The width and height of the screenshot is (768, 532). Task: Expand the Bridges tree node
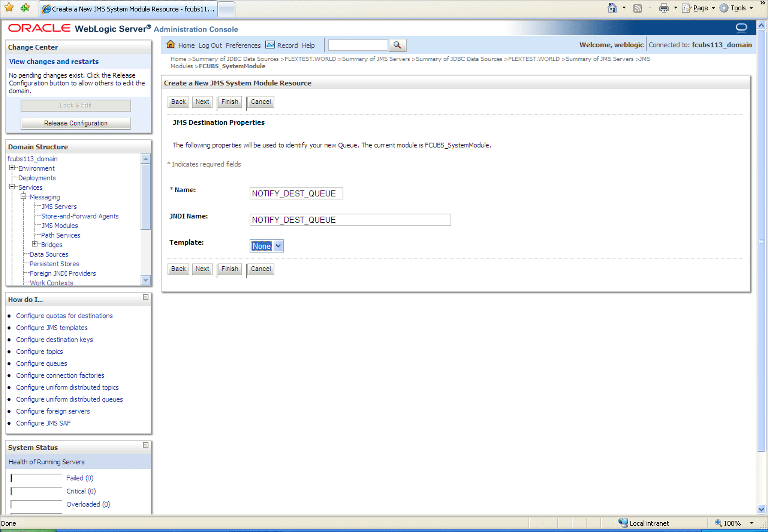point(35,244)
